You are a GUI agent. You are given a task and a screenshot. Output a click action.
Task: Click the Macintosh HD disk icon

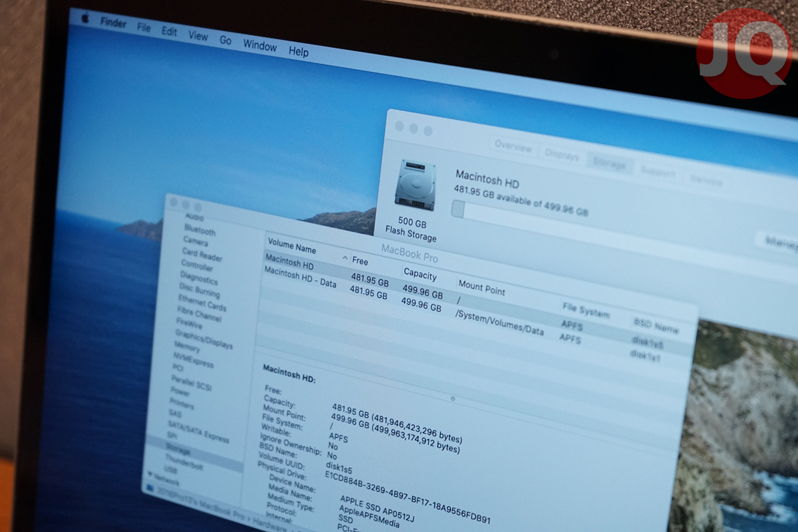pos(415,186)
